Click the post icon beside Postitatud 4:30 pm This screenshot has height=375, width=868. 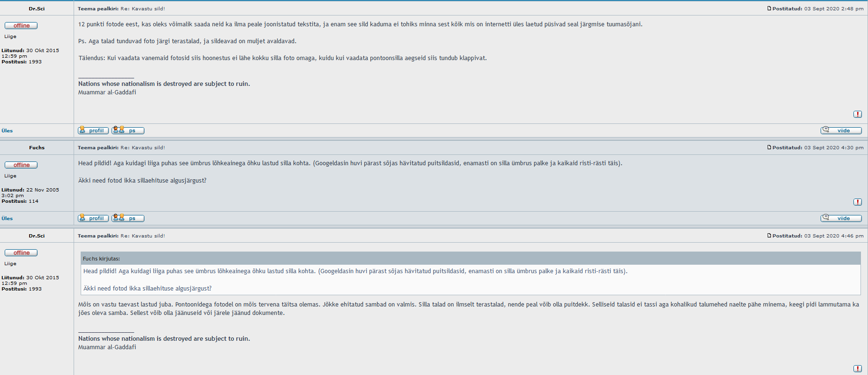(769, 147)
